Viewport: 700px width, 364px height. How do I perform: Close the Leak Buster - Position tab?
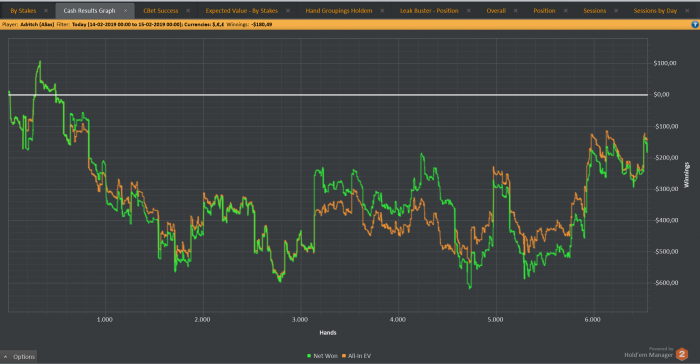469,11
